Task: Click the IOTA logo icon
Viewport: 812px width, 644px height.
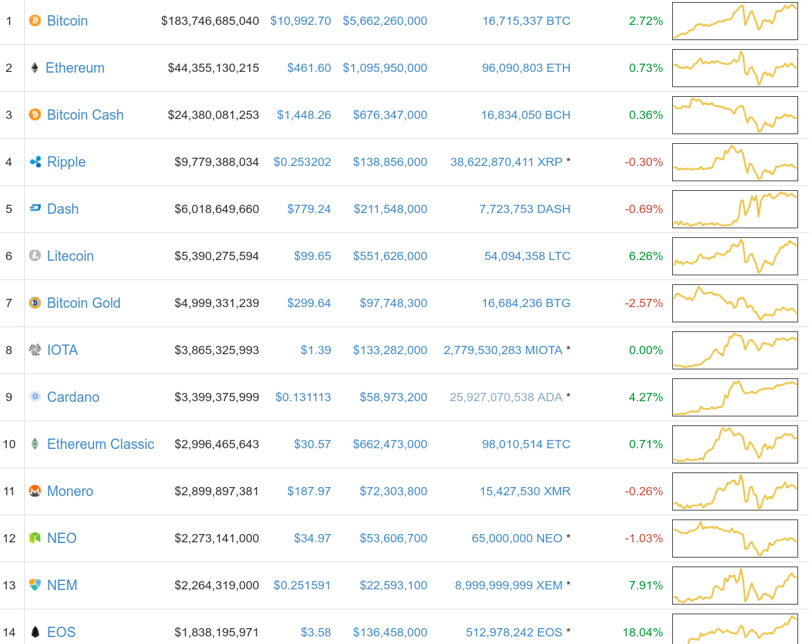Action: click(35, 350)
